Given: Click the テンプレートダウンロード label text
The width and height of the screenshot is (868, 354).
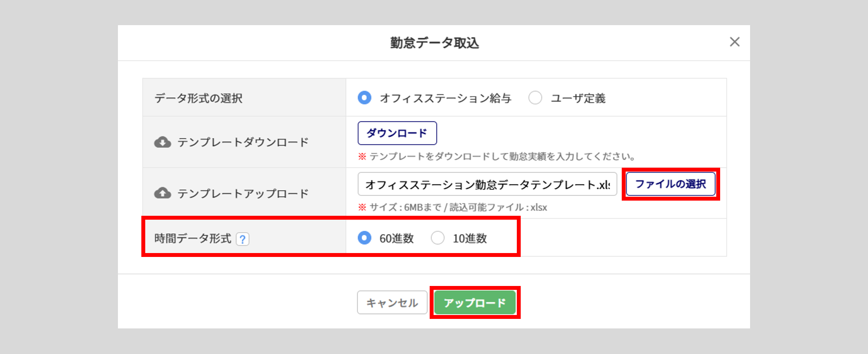Looking at the screenshot, I should click(x=243, y=142).
